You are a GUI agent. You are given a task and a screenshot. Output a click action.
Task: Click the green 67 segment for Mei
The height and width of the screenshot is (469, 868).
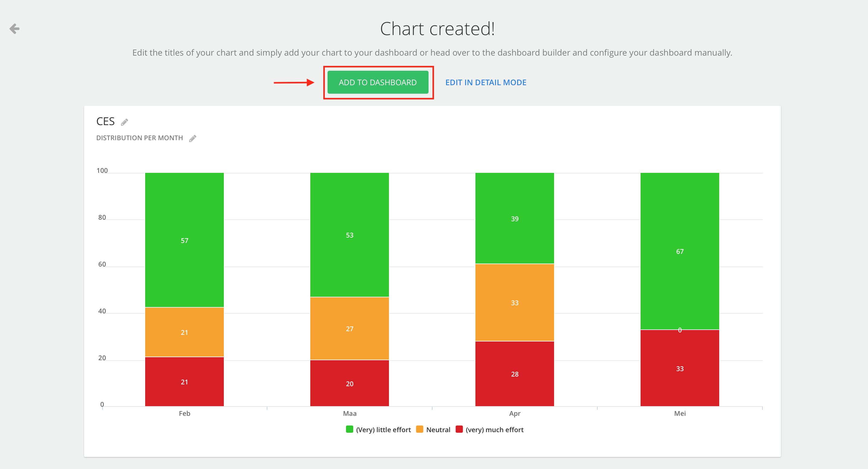679,251
